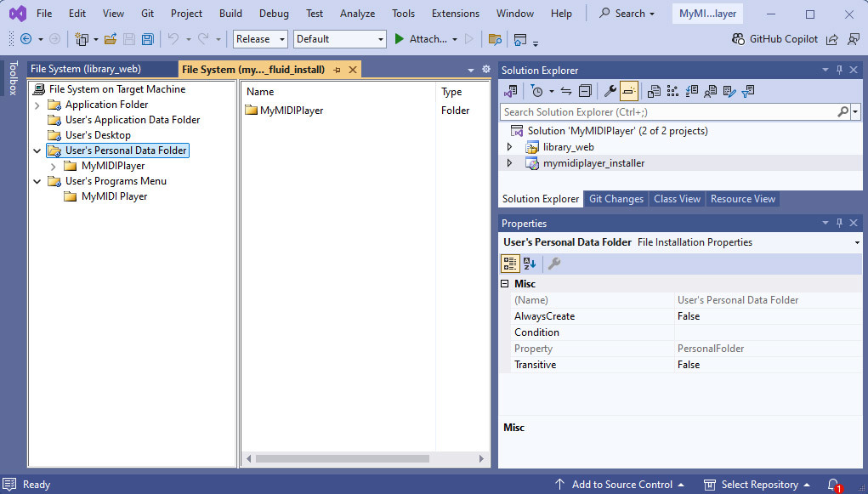Expand the Application Folder node
This screenshot has width=868, height=494.
pos(37,105)
